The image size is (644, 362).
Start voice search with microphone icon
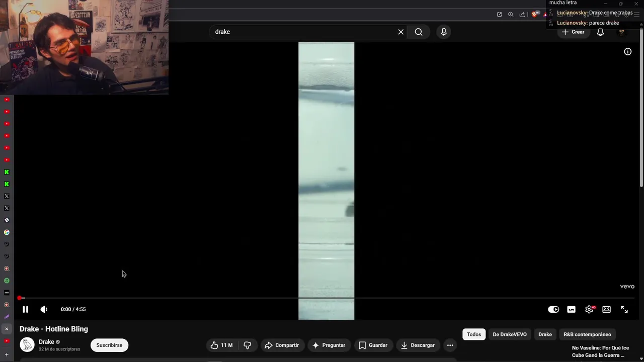443,32
